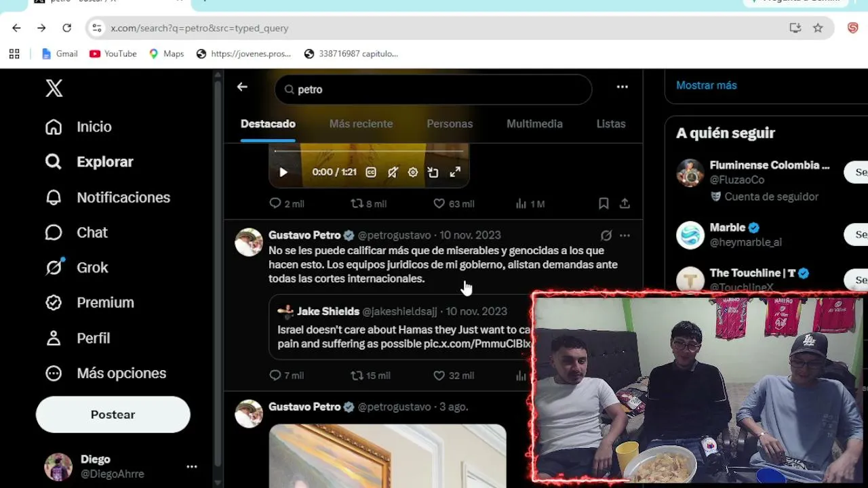Click the browser back button
The width and height of the screenshot is (868, 488).
tap(16, 28)
